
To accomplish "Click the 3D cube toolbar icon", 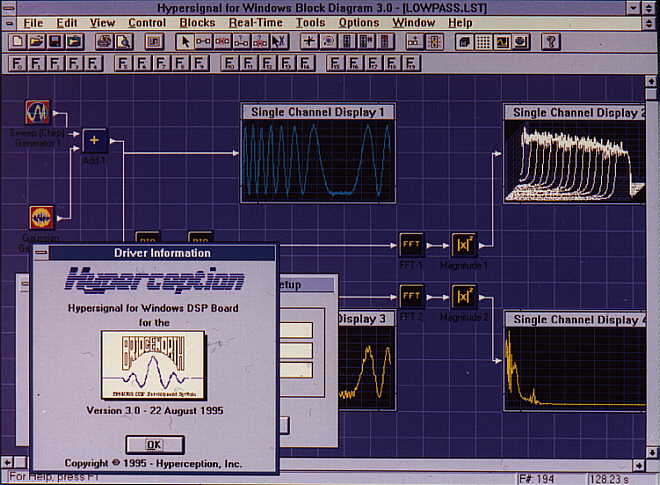I will (465, 42).
